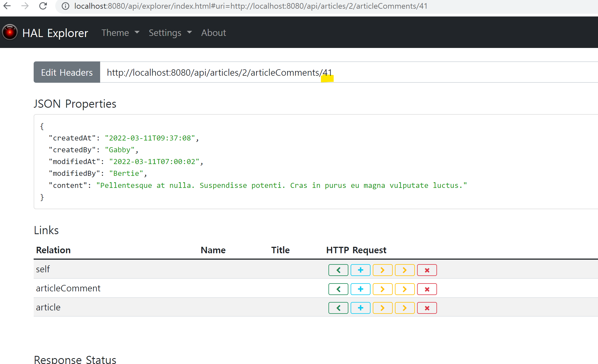Open the About menu item
The width and height of the screenshot is (598, 364).
pos(213,33)
